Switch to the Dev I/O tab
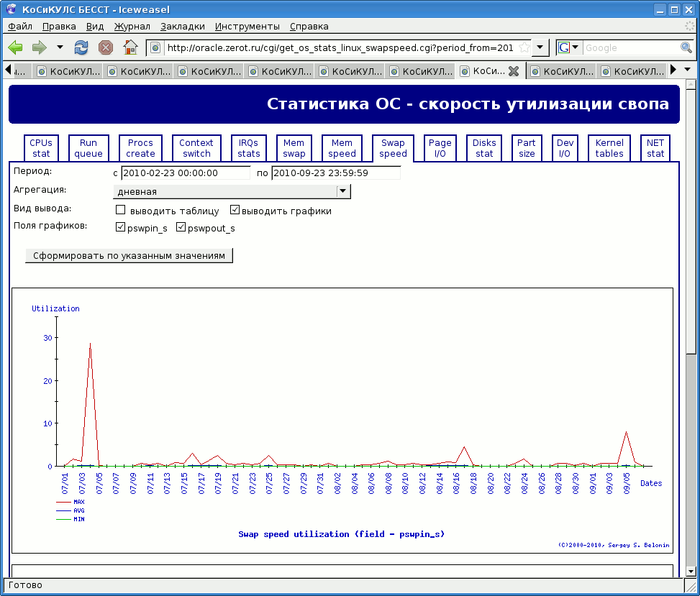The image size is (700, 596). 565,148
